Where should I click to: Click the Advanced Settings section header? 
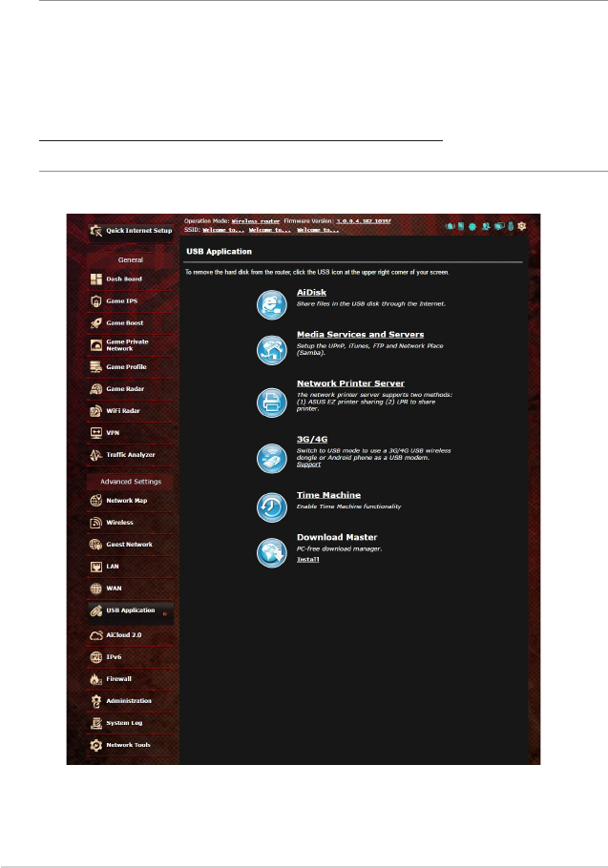[x=131, y=482]
